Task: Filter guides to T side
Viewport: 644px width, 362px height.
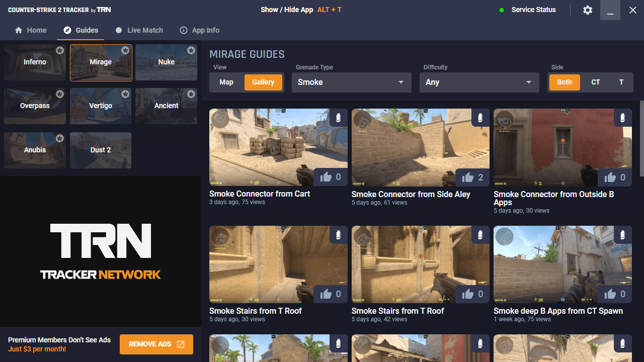Action: pos(621,82)
